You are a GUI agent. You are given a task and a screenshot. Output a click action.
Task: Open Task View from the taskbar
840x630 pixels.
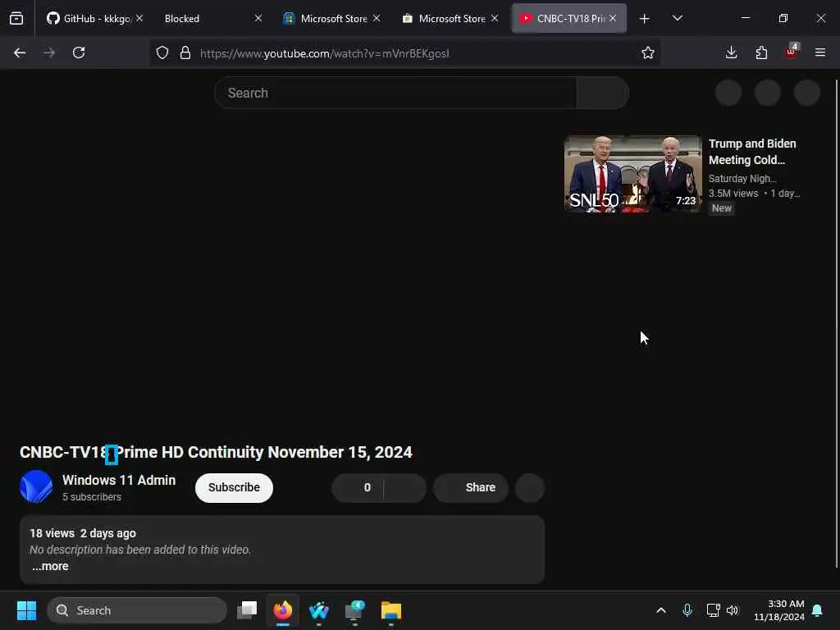click(x=247, y=610)
